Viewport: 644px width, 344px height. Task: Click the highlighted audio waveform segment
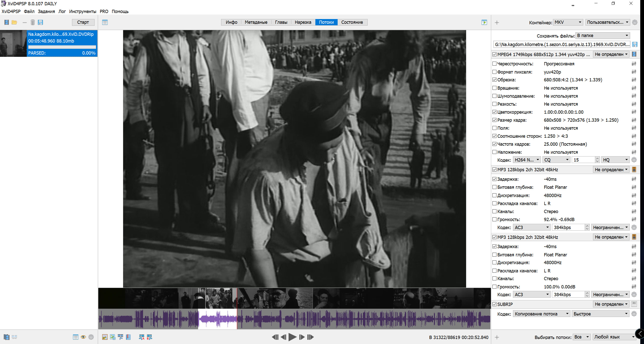217,319
